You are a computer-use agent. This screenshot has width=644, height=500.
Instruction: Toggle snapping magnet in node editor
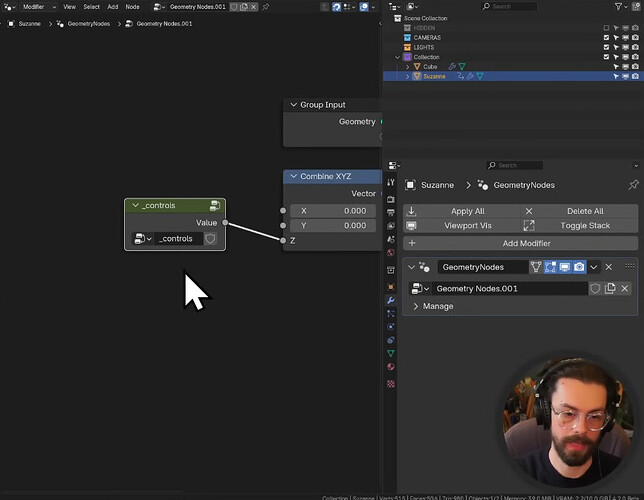tap(336, 7)
